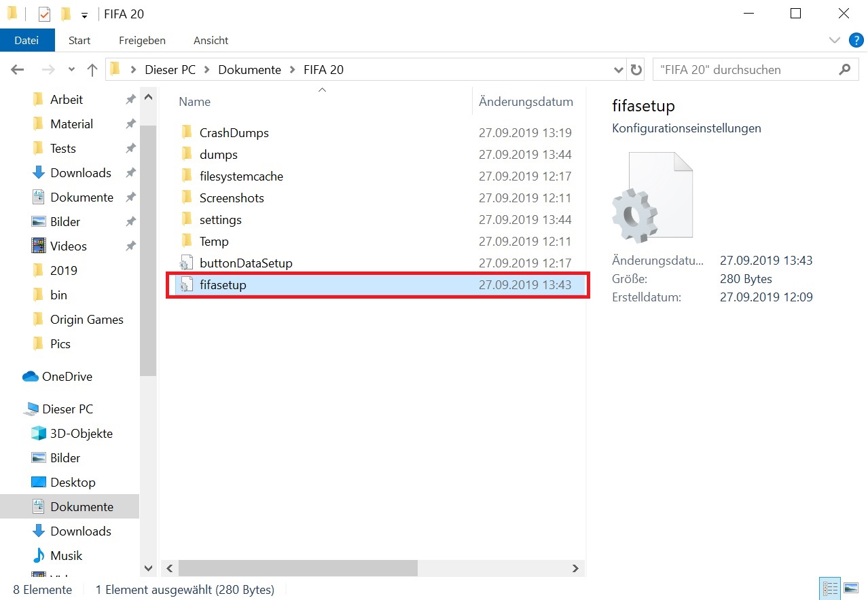Select Bilder under Dieser PC

[x=65, y=457]
